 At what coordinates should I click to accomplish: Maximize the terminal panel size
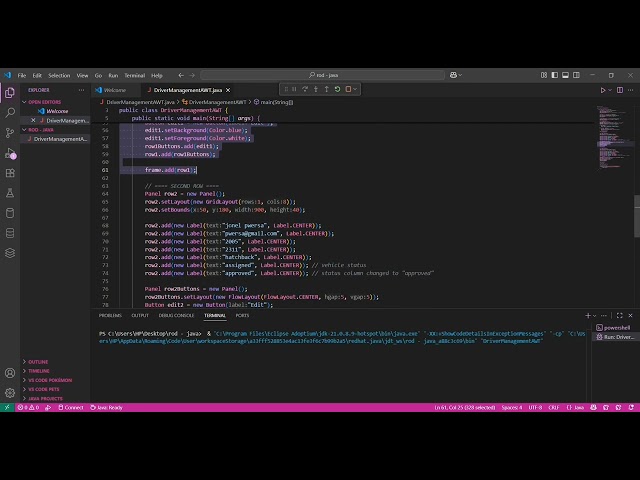pyautogui.click(x=620, y=316)
